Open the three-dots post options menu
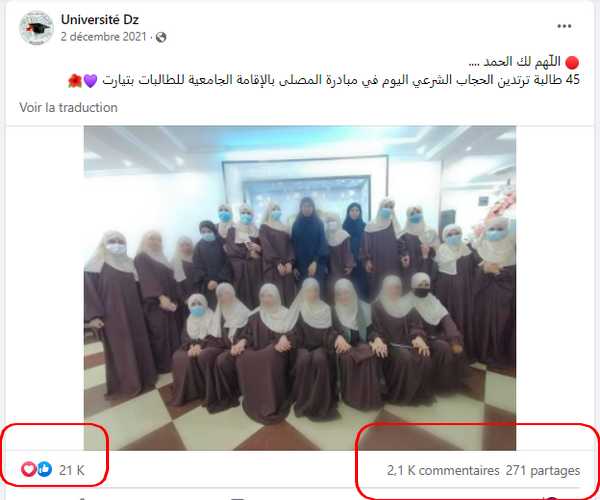Viewport: 600px width, 500px height. (x=564, y=26)
